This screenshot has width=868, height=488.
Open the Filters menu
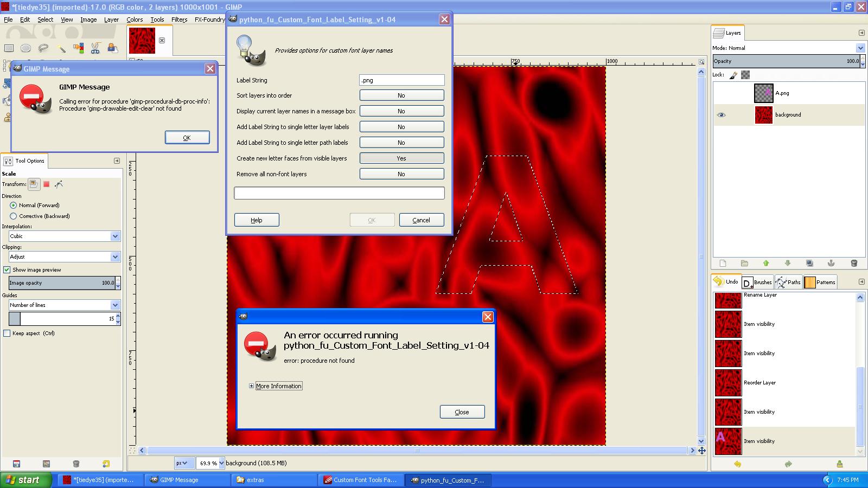click(179, 20)
